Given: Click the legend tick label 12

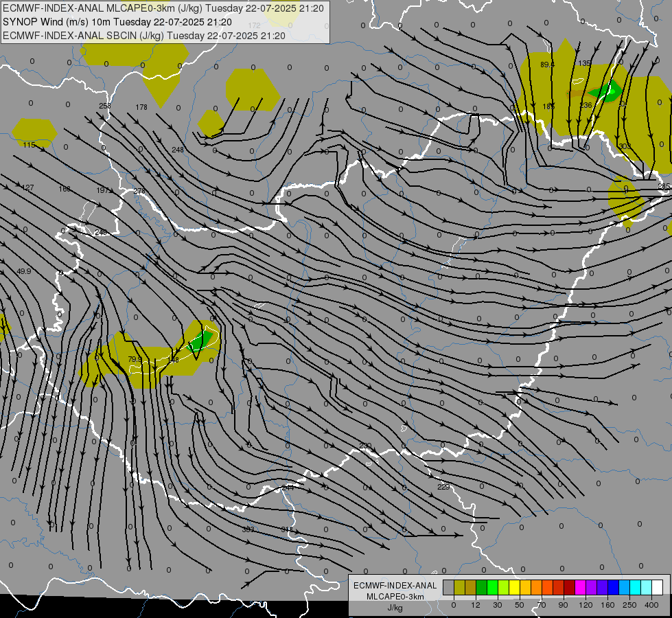Looking at the screenshot, I should 475,605.
